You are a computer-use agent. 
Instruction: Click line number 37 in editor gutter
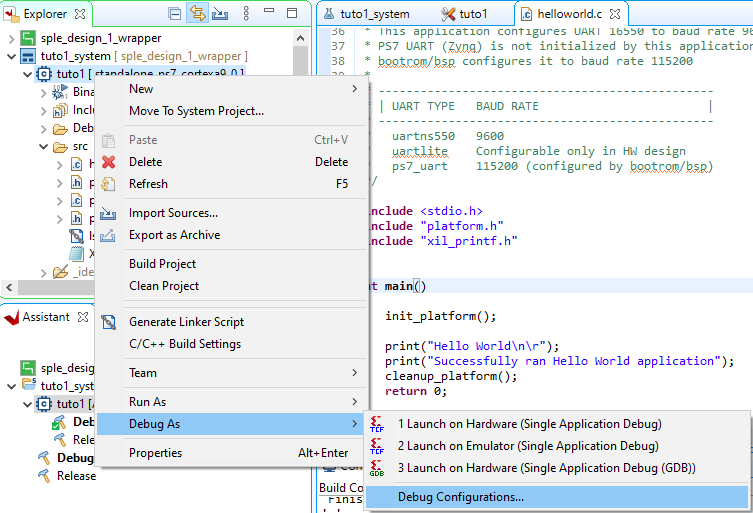[x=338, y=46]
